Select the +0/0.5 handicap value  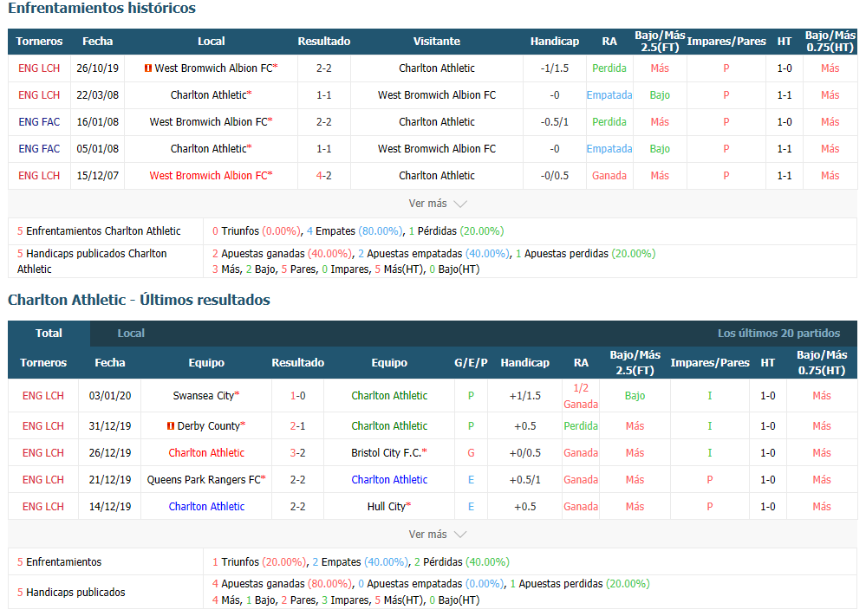pos(525,453)
